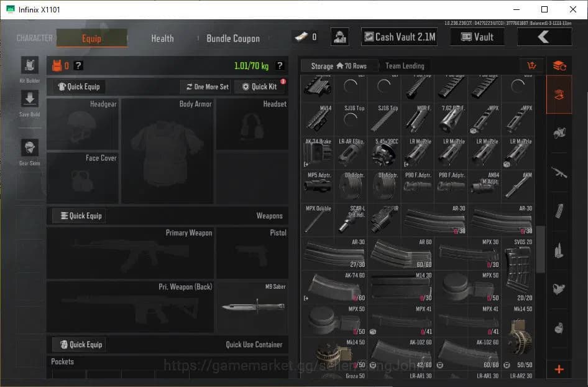The image size is (588, 387).
Task: Switch to Team Lending
Action: pyautogui.click(x=405, y=65)
